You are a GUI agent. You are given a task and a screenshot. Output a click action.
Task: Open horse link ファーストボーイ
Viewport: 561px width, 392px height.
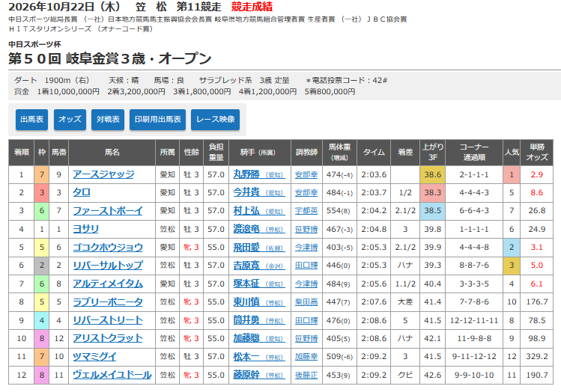[x=108, y=211]
